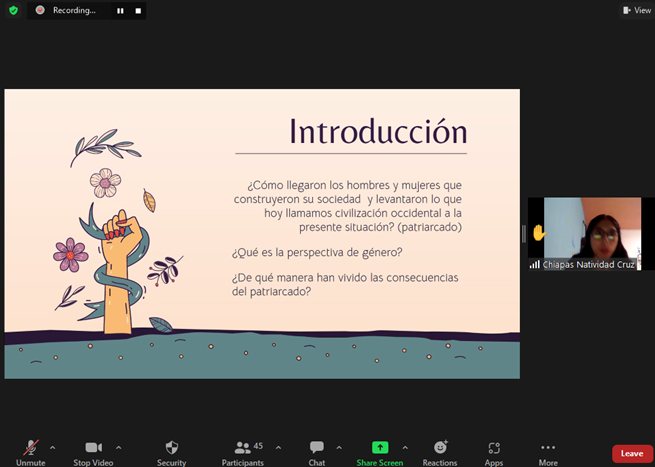Click the red recording indicator dot
The image size is (655, 467).
[40, 10]
